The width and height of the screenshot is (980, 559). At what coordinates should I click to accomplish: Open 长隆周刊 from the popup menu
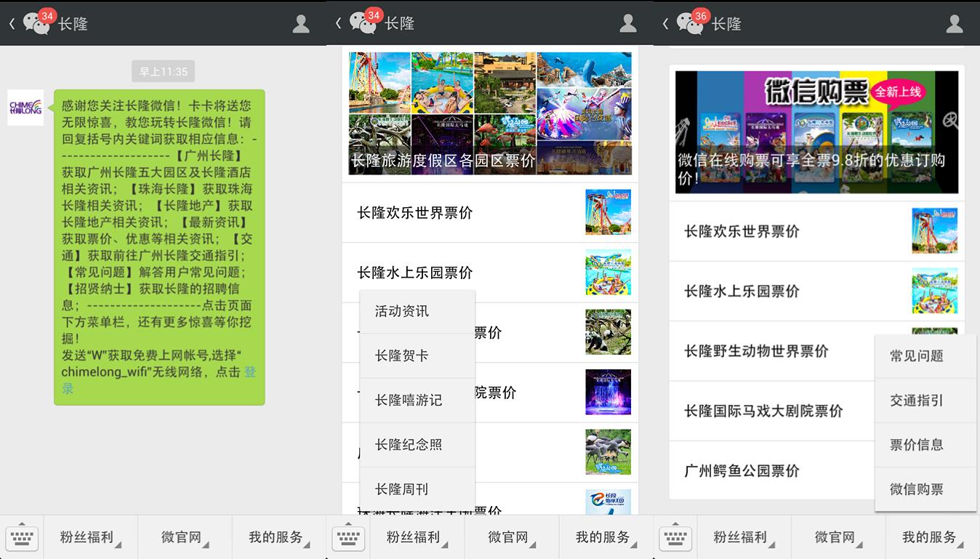click(417, 489)
